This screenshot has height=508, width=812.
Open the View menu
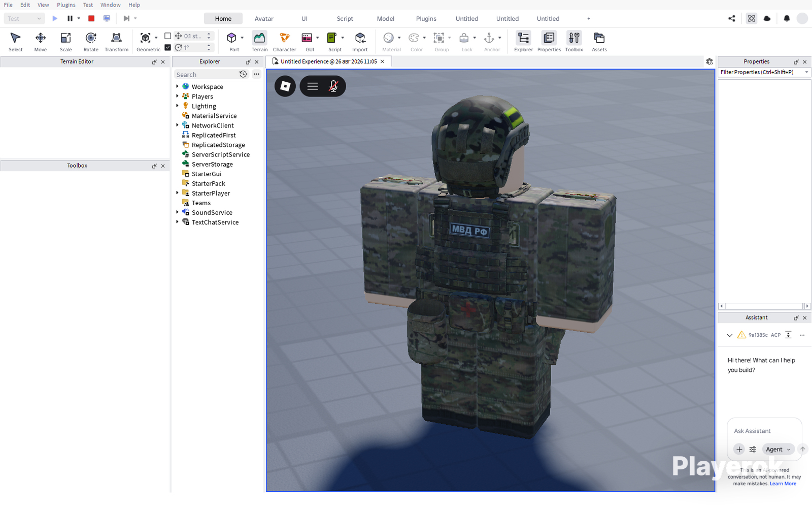click(x=43, y=5)
